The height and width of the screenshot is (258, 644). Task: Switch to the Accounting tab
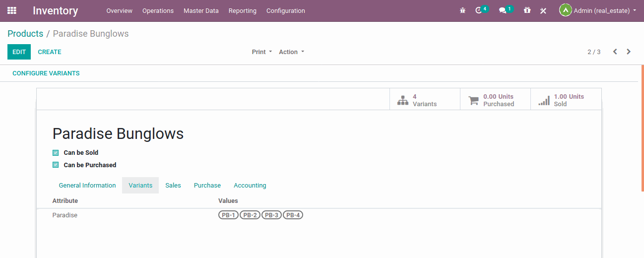click(x=250, y=185)
